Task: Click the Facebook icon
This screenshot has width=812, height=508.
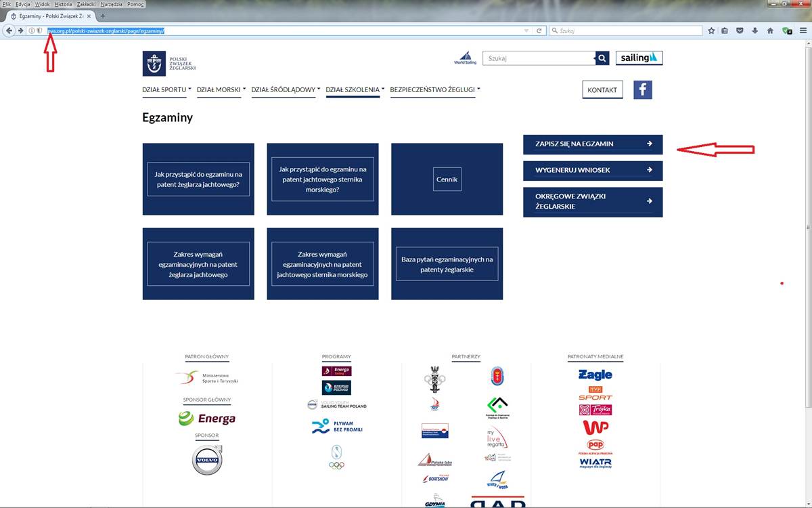Action: [642, 90]
